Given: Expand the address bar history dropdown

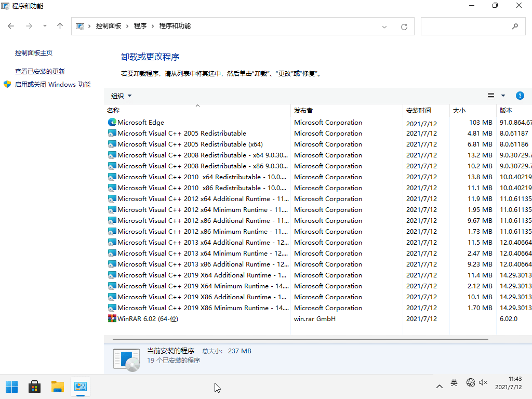Looking at the screenshot, I should pos(384,27).
